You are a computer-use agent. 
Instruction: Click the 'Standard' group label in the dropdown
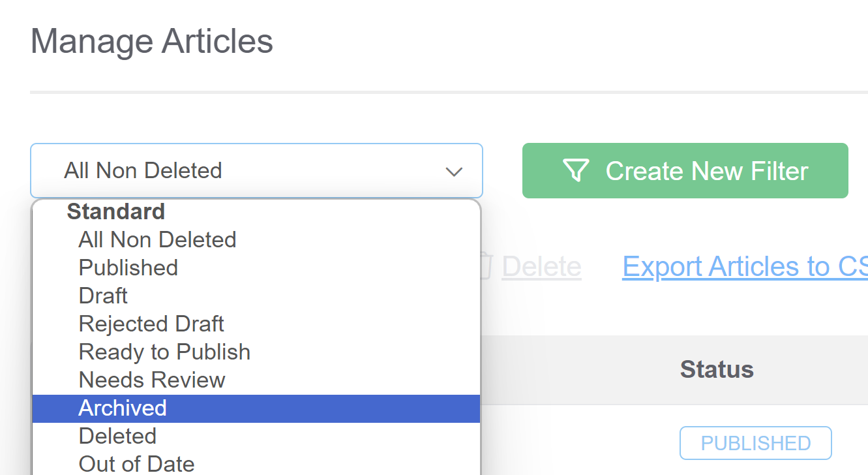pyautogui.click(x=115, y=211)
